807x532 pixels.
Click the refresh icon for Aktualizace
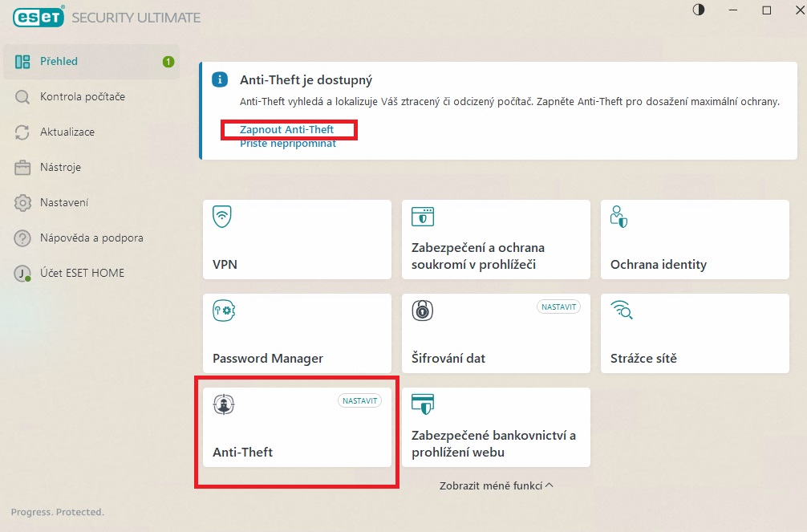(22, 132)
